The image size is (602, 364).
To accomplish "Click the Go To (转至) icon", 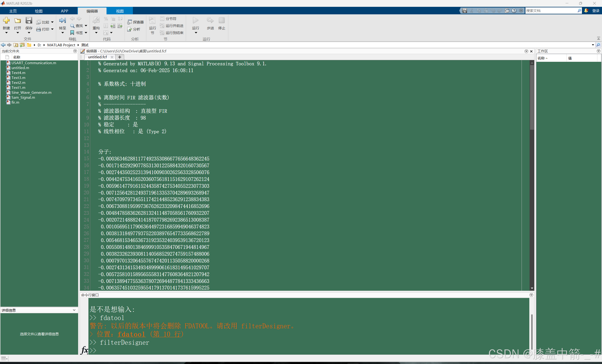I will tap(62, 20).
